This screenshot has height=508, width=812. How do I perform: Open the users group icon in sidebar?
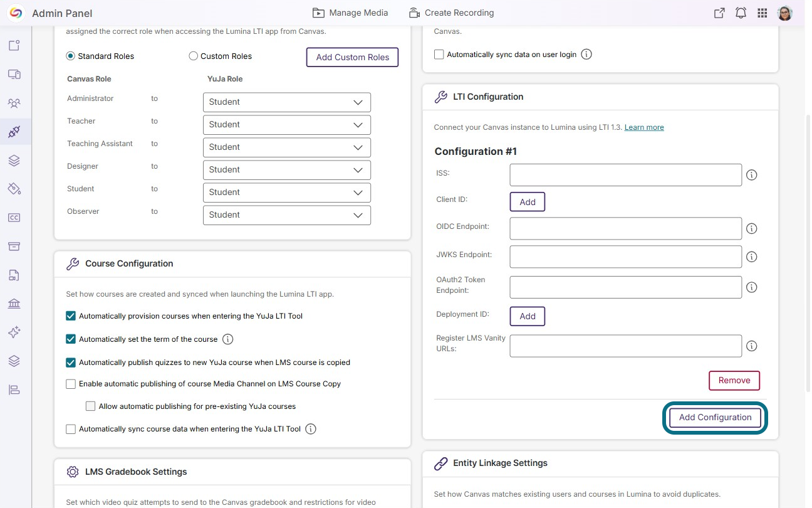[14, 103]
